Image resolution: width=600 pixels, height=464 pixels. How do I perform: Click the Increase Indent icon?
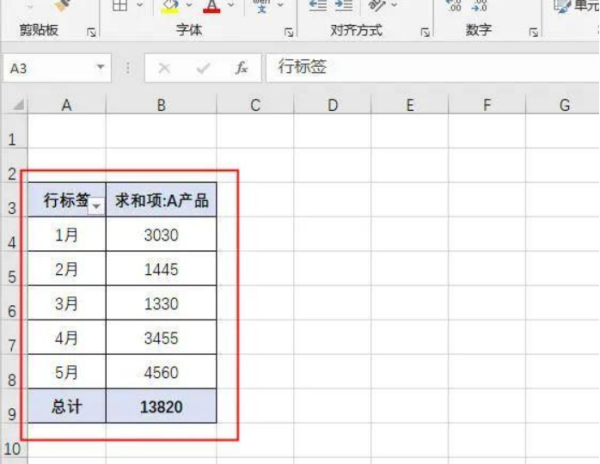coord(344,5)
